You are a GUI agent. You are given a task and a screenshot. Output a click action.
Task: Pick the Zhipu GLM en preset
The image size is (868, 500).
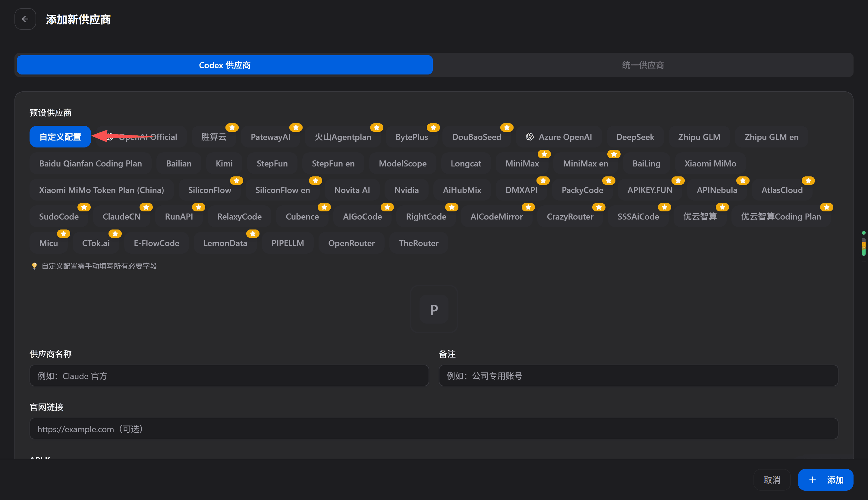(771, 137)
